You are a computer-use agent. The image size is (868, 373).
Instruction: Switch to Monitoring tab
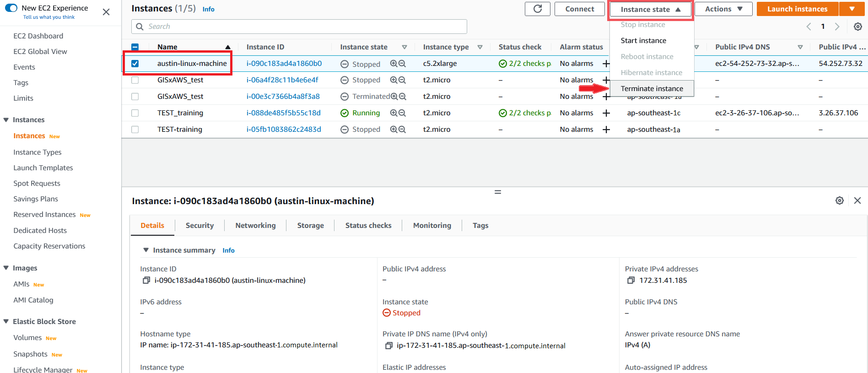432,226
